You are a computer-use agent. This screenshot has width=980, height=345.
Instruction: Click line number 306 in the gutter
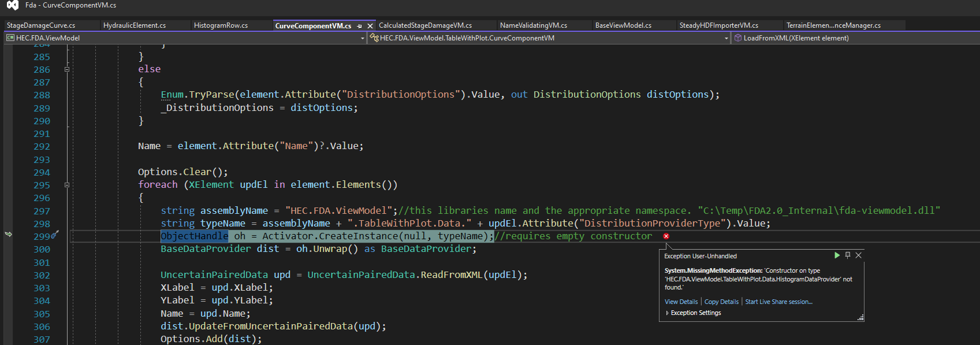(42, 327)
